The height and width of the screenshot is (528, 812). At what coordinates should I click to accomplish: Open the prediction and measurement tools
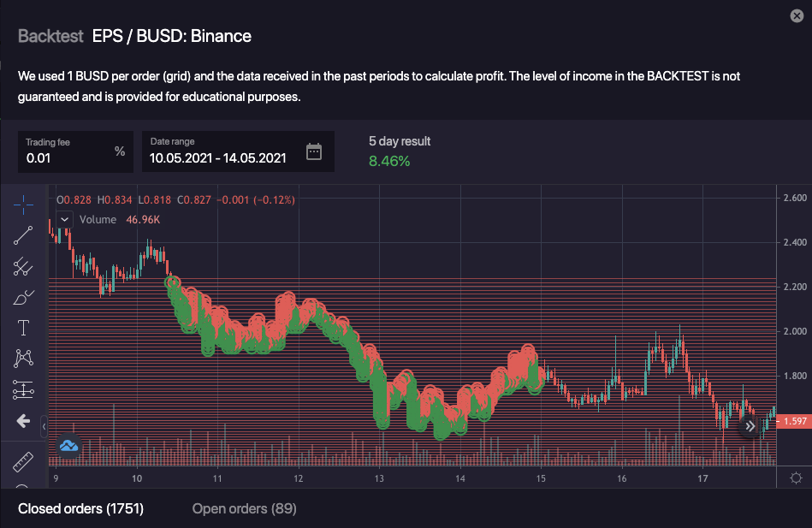[x=23, y=390]
